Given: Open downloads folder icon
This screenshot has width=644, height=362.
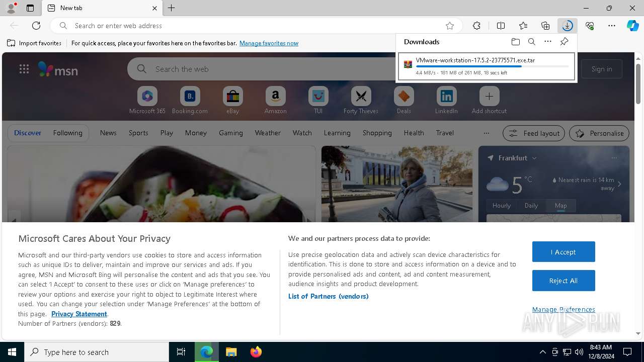Looking at the screenshot, I should point(515,42).
